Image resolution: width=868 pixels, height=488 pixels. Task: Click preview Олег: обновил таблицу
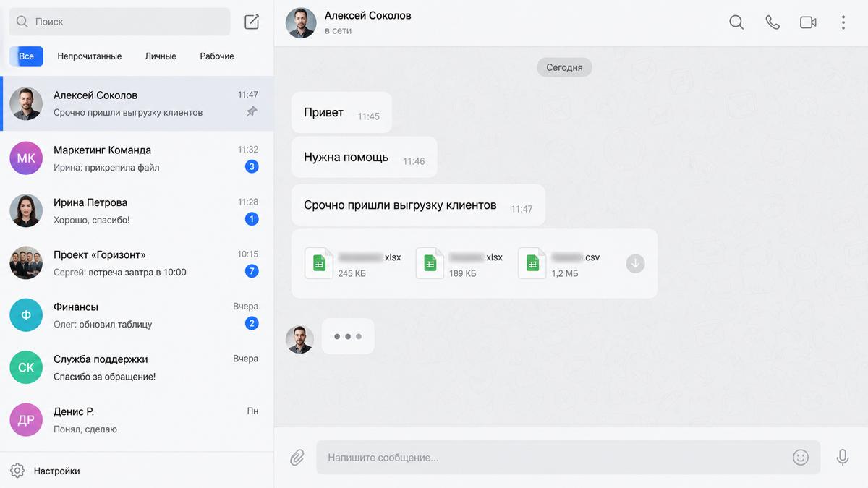(x=103, y=325)
